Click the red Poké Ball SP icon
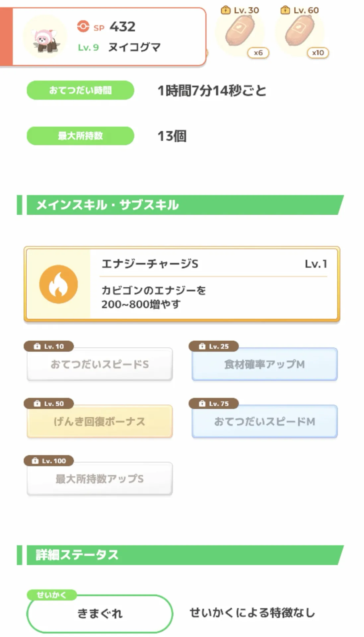This screenshot has height=637, width=364. pos(83,27)
